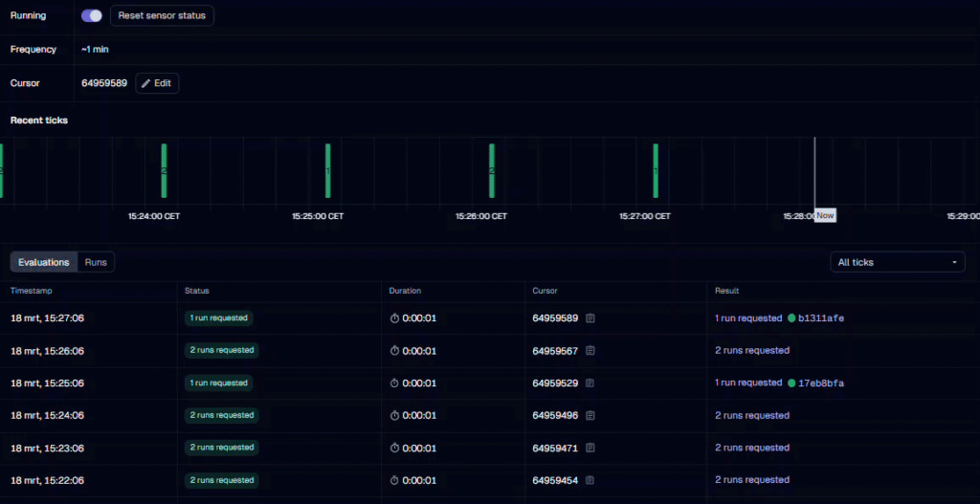This screenshot has height=504, width=980.
Task: Click the icon beside cursor 64959496
Action: pos(590,416)
